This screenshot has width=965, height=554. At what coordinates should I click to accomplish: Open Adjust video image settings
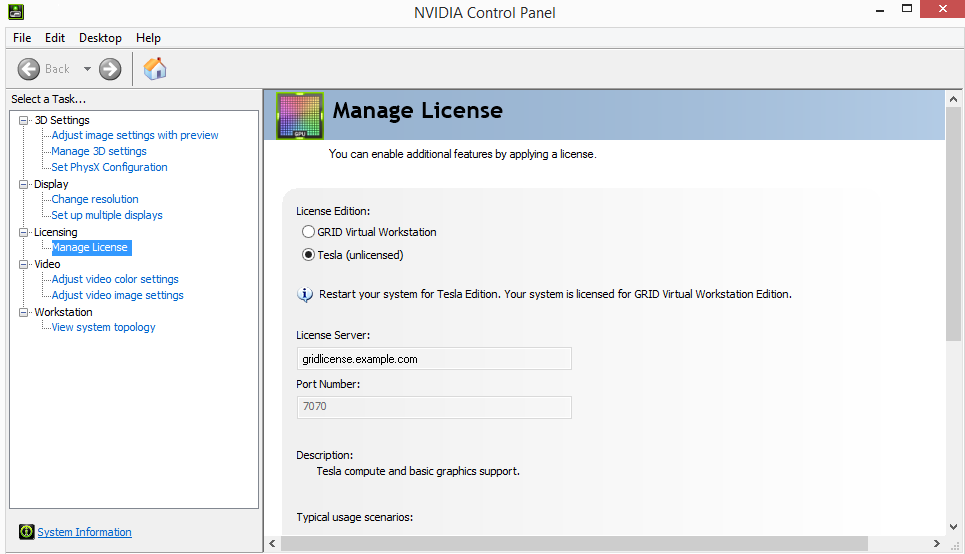118,295
